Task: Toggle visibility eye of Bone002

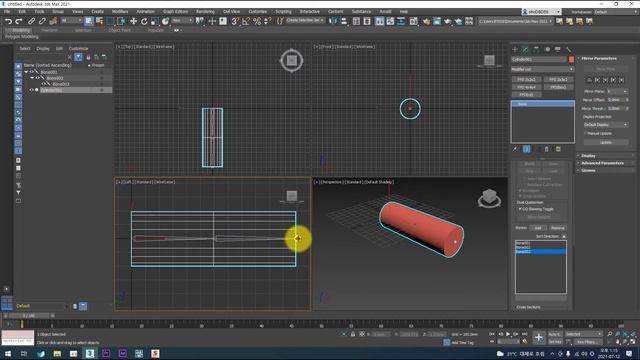Action: 37,78
